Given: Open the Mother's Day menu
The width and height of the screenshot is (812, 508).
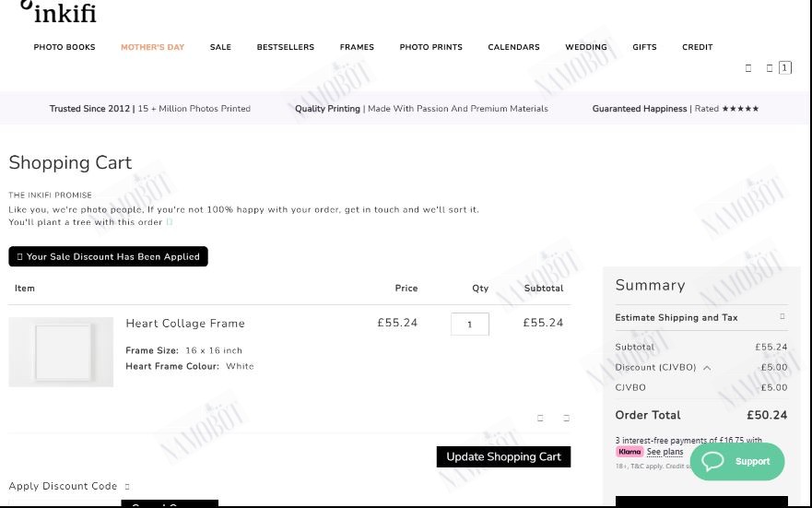Looking at the screenshot, I should (152, 47).
